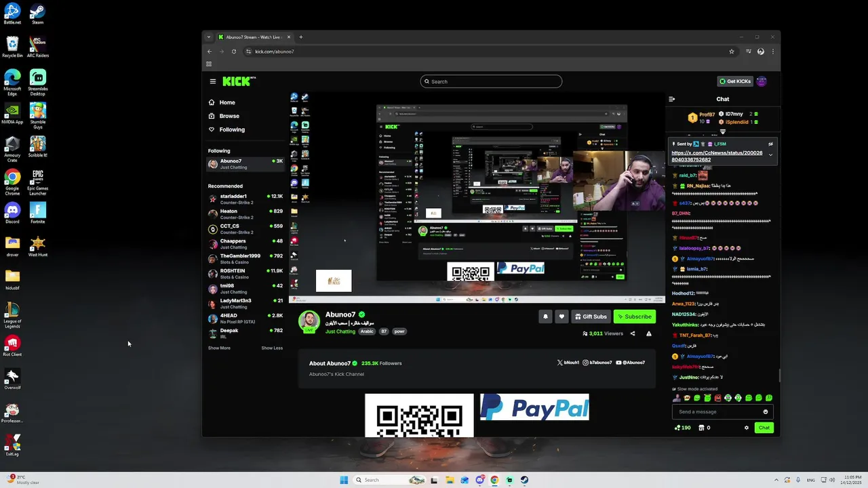Open the Kick sidebar hamburger menu

point(213,81)
